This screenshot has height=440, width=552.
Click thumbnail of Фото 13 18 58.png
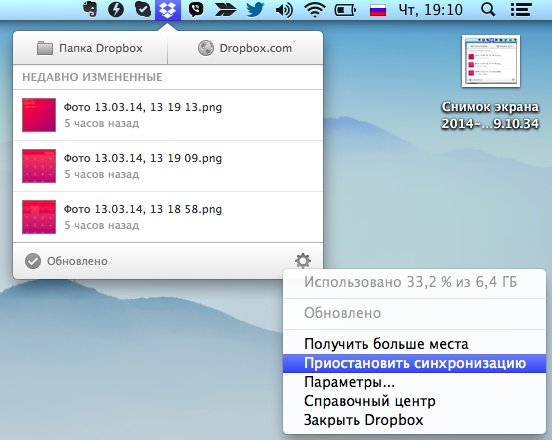[x=39, y=217]
